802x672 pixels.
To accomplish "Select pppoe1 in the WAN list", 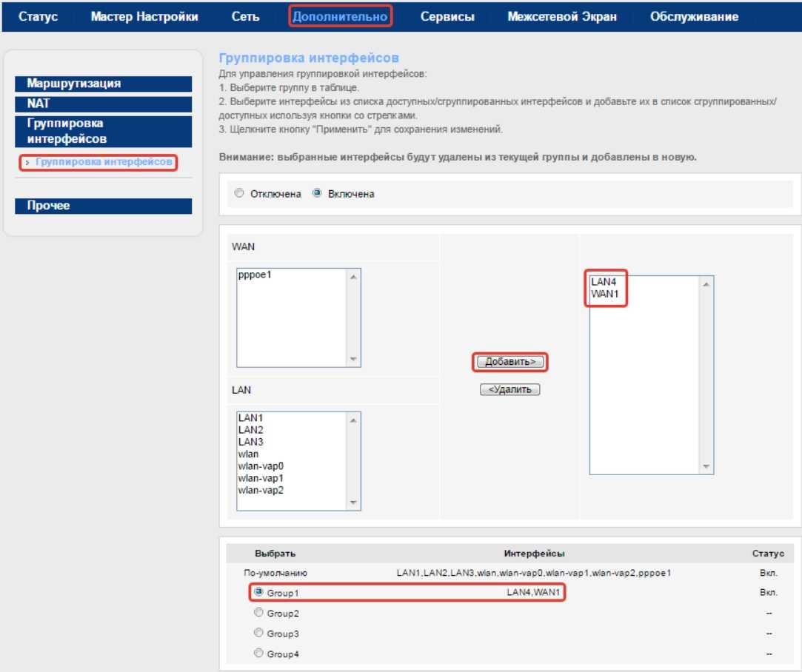I will pyautogui.click(x=255, y=275).
